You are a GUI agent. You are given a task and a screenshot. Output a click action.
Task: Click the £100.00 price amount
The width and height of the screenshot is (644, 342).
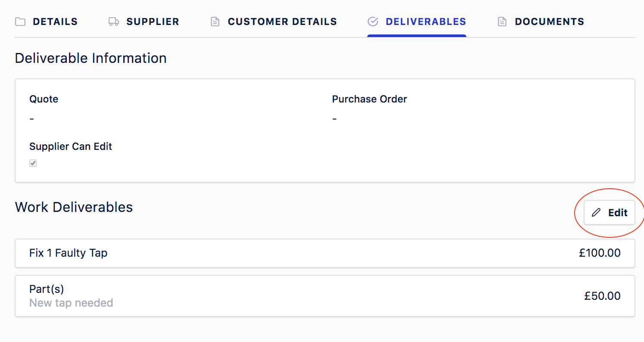600,253
